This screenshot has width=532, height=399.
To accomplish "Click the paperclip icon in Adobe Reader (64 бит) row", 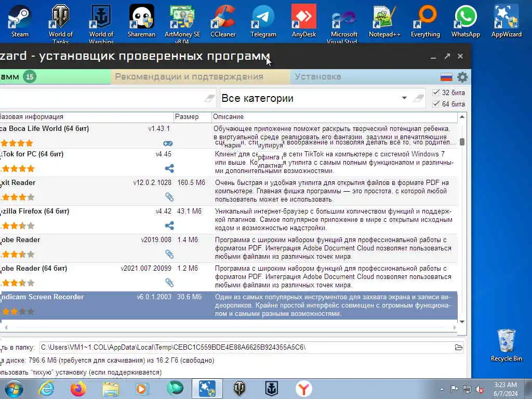I will 169,282.
